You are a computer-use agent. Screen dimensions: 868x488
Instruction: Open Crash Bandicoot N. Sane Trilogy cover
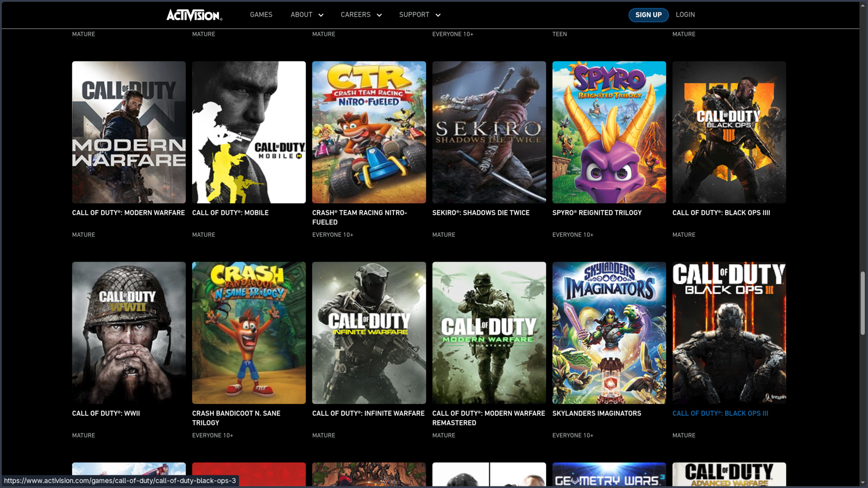pyautogui.click(x=249, y=333)
